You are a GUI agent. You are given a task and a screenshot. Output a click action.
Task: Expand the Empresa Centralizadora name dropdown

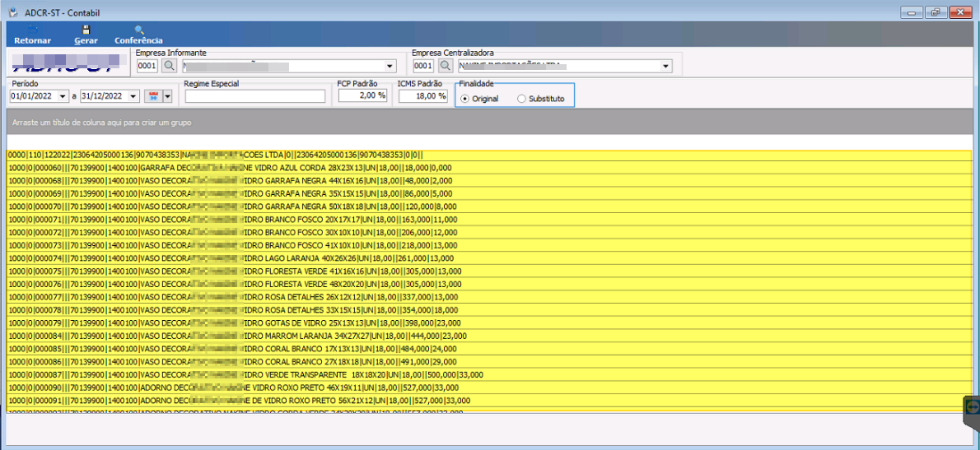coord(665,66)
